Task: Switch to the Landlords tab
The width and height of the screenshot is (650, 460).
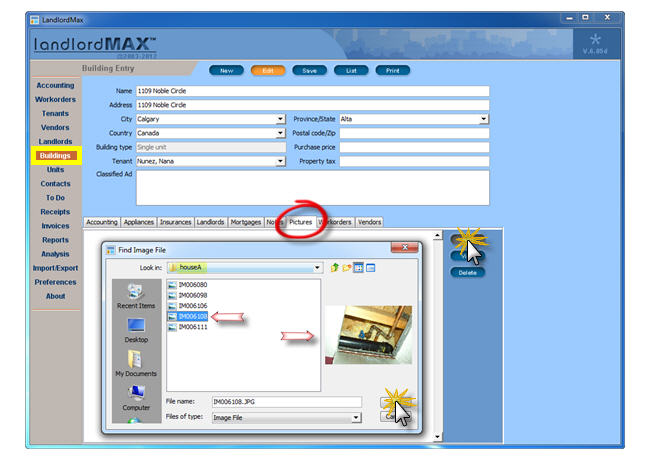Action: point(210,222)
